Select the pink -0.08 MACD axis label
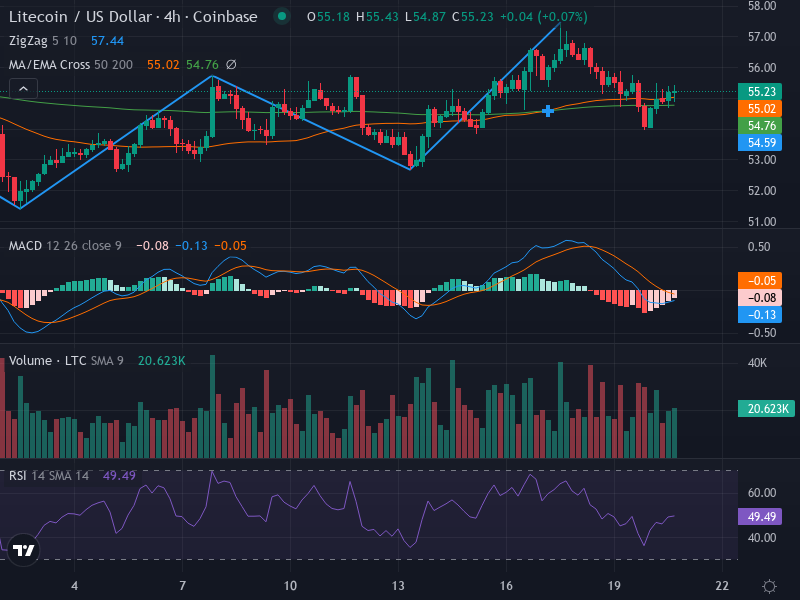Screen dimensions: 800x600 (x=760, y=297)
